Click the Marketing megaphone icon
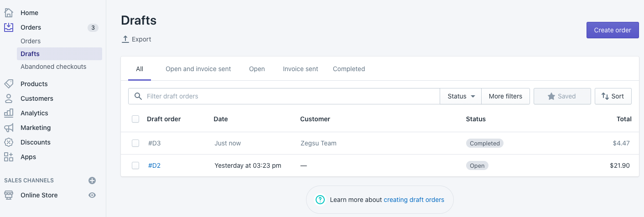 (x=9, y=128)
